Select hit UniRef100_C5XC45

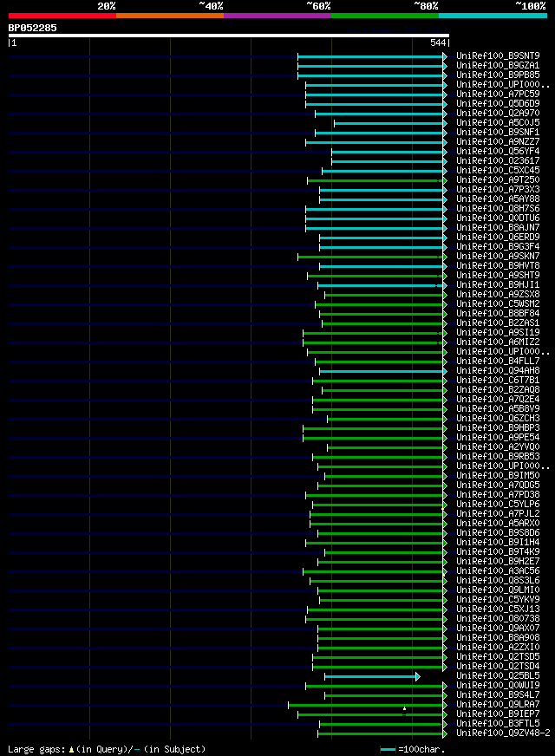pyautogui.click(x=498, y=170)
